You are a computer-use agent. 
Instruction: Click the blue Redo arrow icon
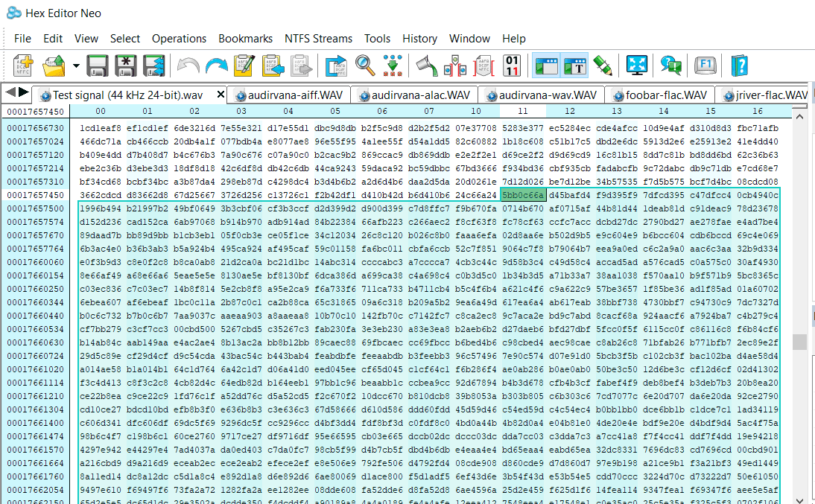[x=216, y=66]
